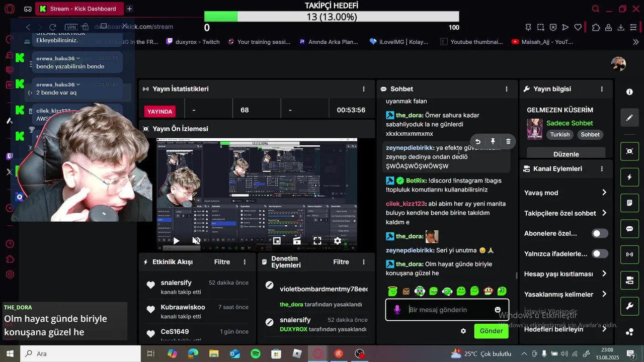
Task: Open the emoji picker in the message box
Action: coord(498,310)
